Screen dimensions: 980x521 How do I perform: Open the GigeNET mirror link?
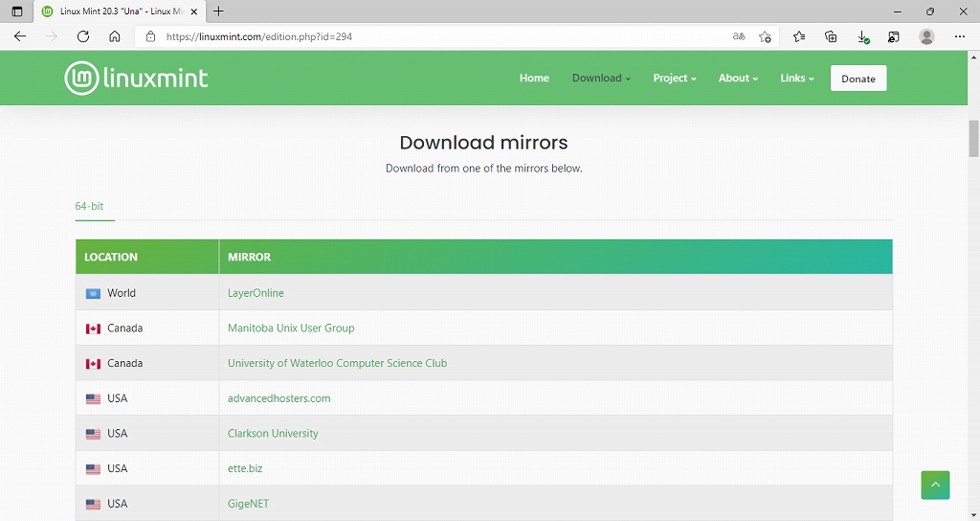[x=248, y=503]
